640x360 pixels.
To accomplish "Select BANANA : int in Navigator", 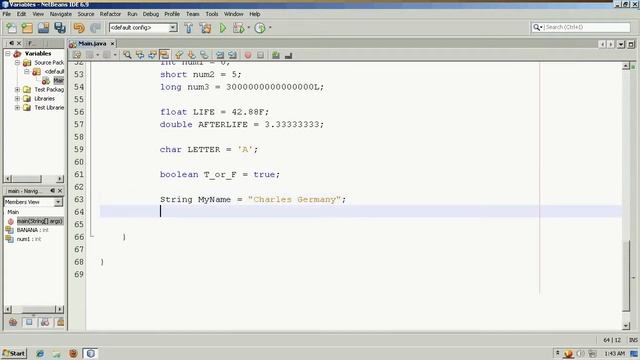I will (x=32, y=230).
